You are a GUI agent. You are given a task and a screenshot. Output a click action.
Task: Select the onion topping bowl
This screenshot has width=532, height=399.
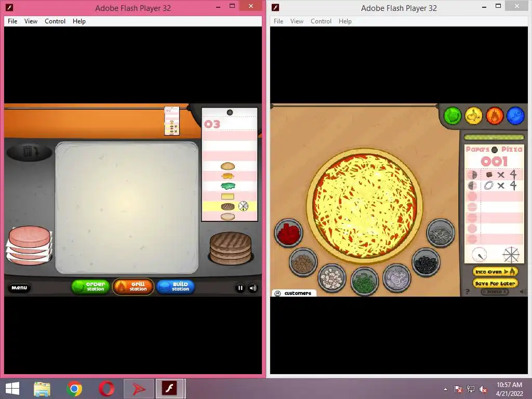(x=396, y=278)
